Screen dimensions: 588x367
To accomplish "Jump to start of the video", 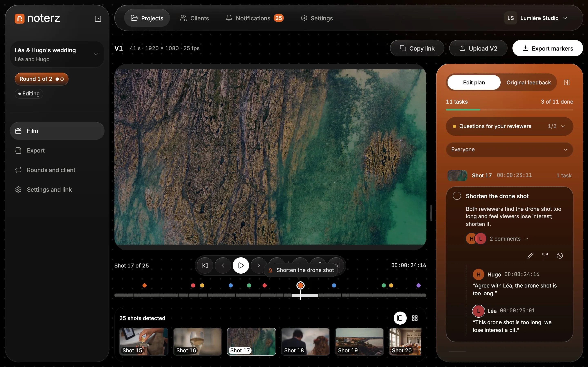I will click(205, 265).
